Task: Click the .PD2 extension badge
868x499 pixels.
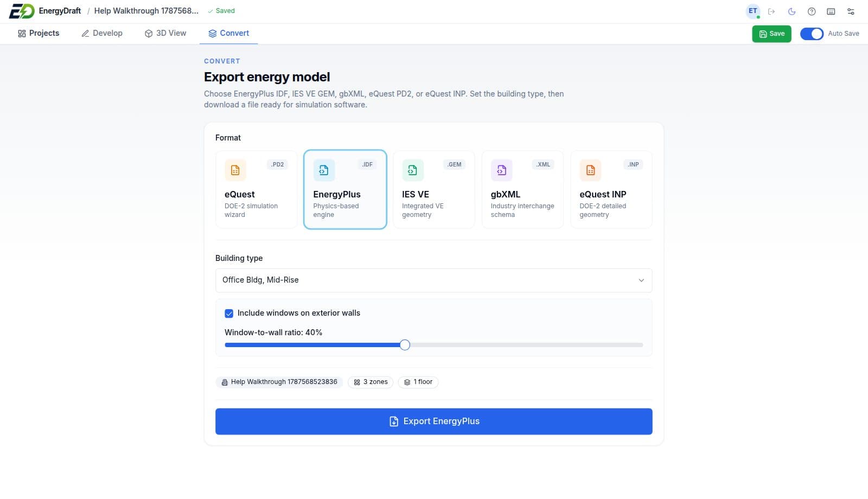Action: pyautogui.click(x=277, y=164)
